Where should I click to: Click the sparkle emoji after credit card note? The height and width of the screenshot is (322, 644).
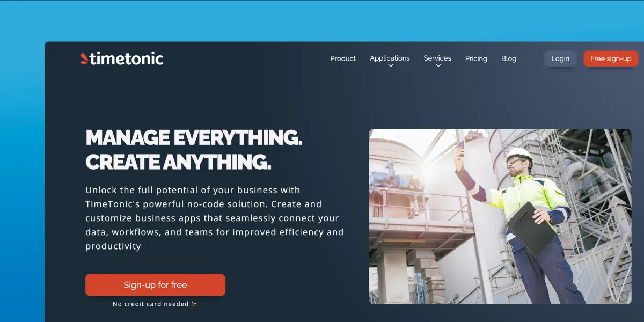194,304
